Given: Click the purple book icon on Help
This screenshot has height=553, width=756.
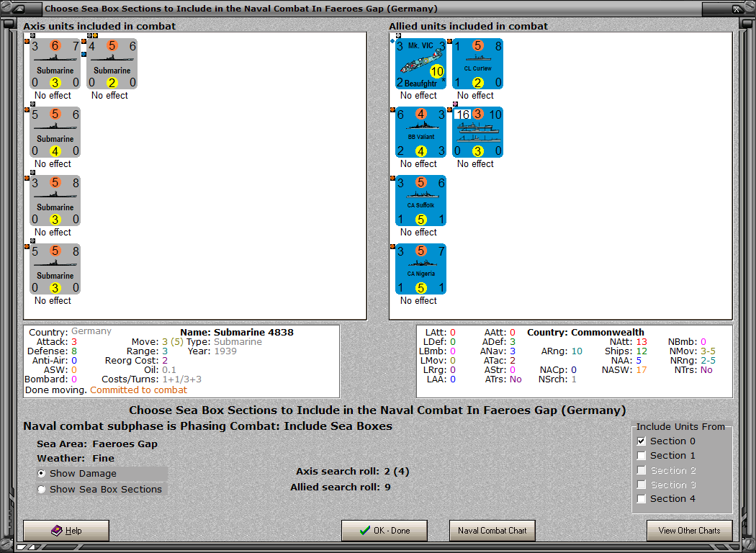Looking at the screenshot, I should pos(56,531).
